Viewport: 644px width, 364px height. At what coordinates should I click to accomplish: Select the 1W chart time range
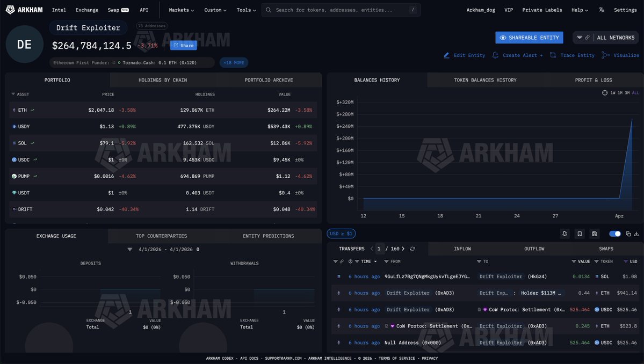[x=613, y=93]
